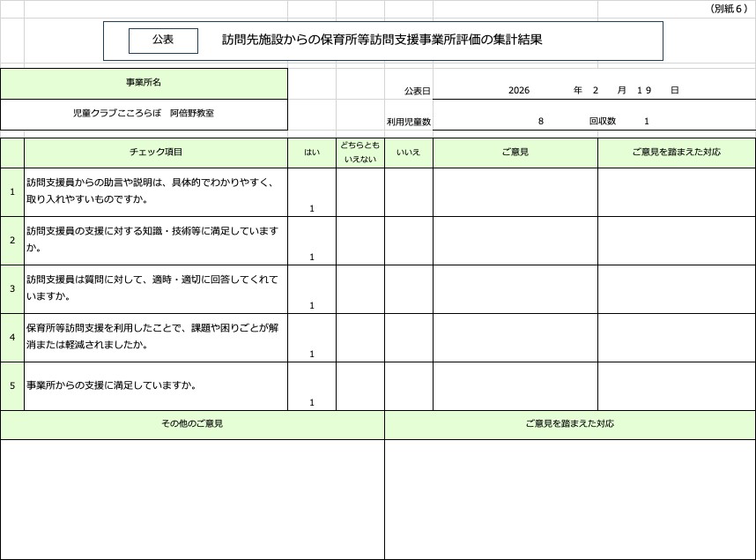Screen dimensions: 756x560
Task: Click the 利用児童数 value 8
Action: (x=541, y=122)
